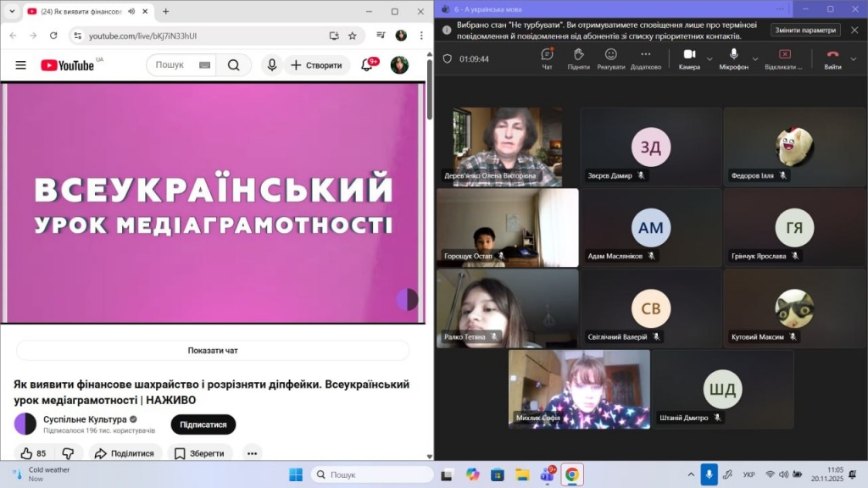Image resolution: width=868 pixels, height=488 pixels.
Task: Open the meeting chat panel (Чат)
Action: pos(546,54)
